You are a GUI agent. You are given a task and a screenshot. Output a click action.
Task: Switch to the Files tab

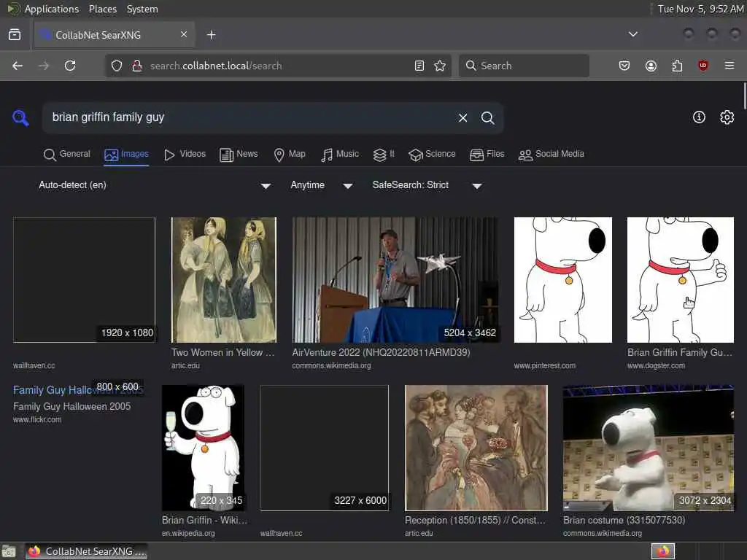487,155
